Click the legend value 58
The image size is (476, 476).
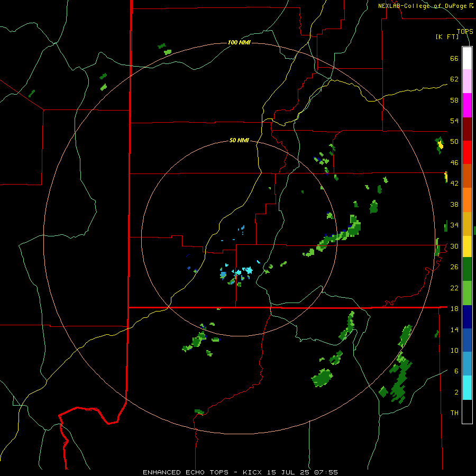tap(454, 100)
